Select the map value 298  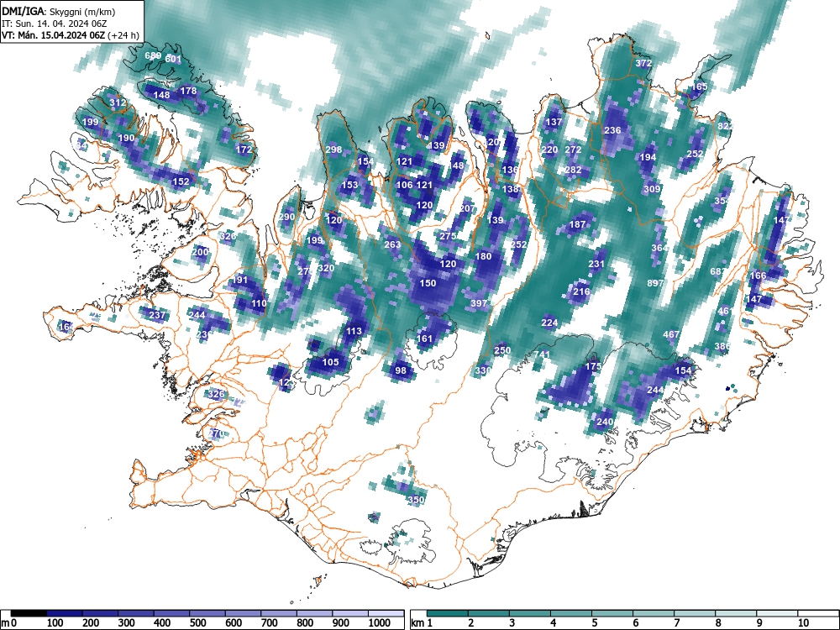coord(333,150)
